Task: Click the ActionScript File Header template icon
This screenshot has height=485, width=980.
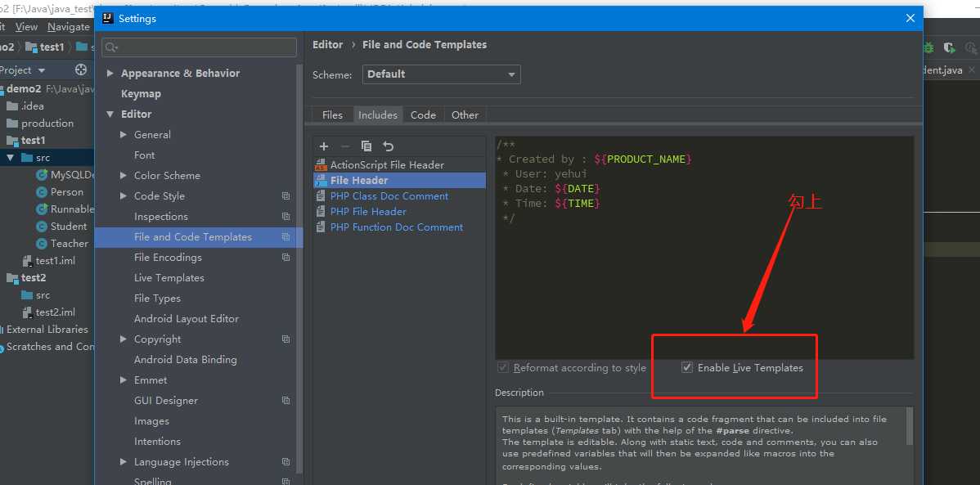Action: (321, 165)
